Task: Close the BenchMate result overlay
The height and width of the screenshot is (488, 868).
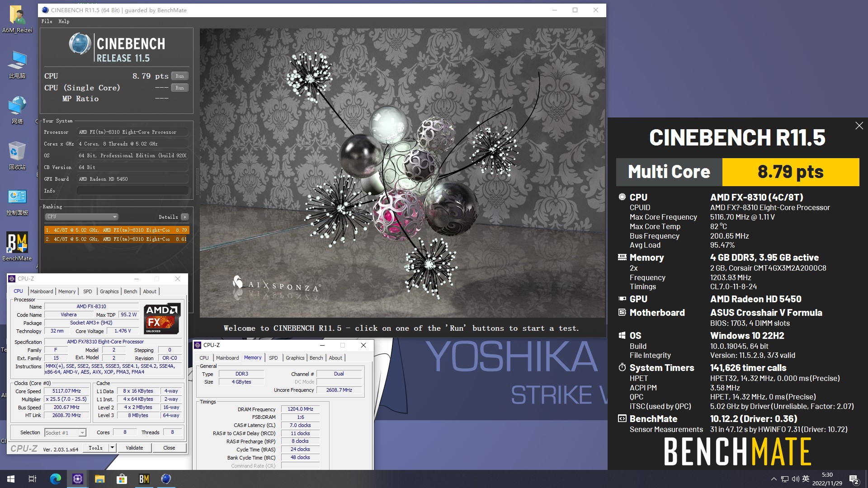Action: [x=859, y=126]
